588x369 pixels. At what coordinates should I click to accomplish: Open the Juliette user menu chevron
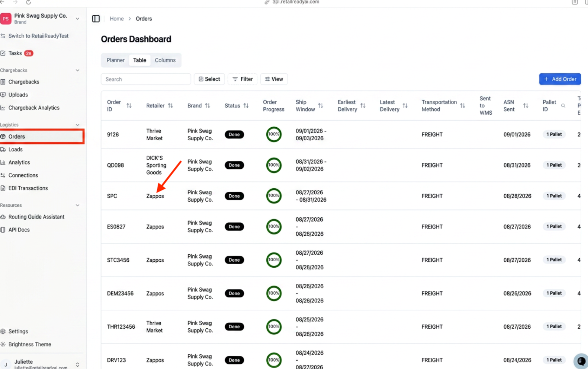pyautogui.click(x=78, y=365)
